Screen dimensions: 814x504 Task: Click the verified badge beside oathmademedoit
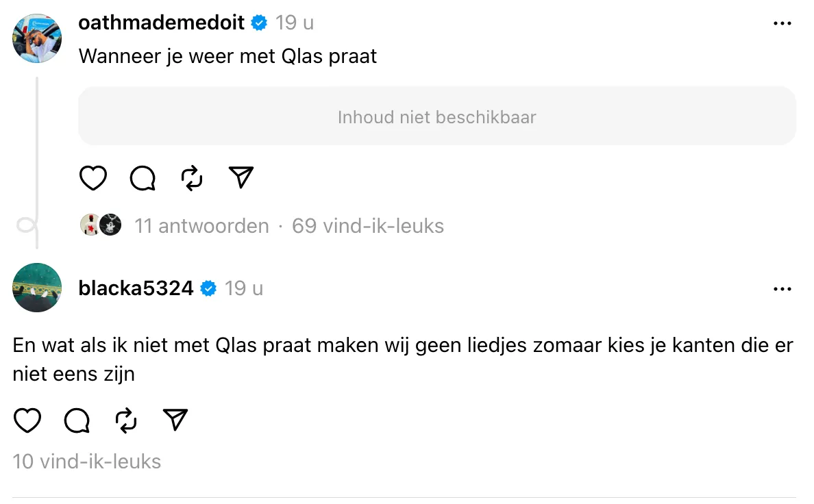click(259, 23)
